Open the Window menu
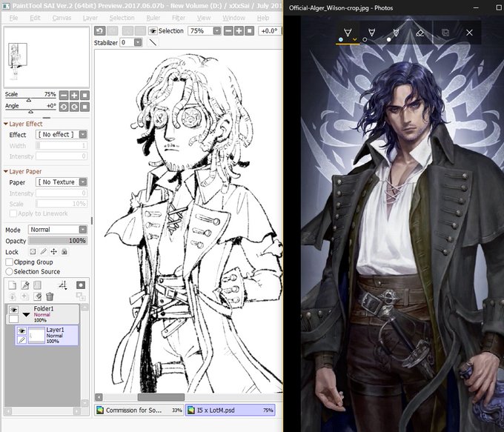Image resolution: width=504 pixels, height=432 pixels. click(x=233, y=18)
